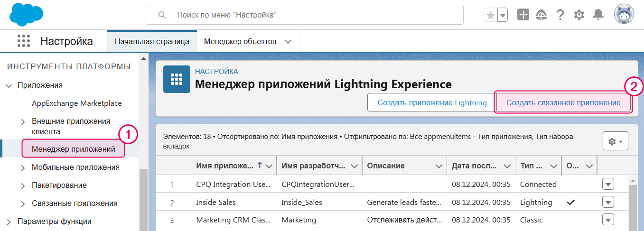Open the Help question mark icon
Image resolution: width=644 pixels, height=231 pixels.
[560, 15]
